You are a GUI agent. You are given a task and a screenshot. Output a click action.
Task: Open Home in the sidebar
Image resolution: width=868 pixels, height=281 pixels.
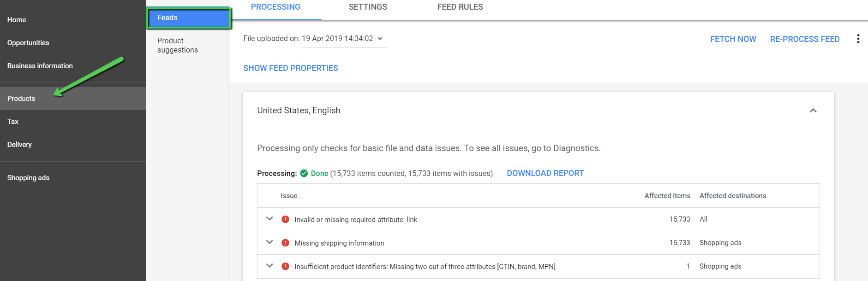click(17, 20)
